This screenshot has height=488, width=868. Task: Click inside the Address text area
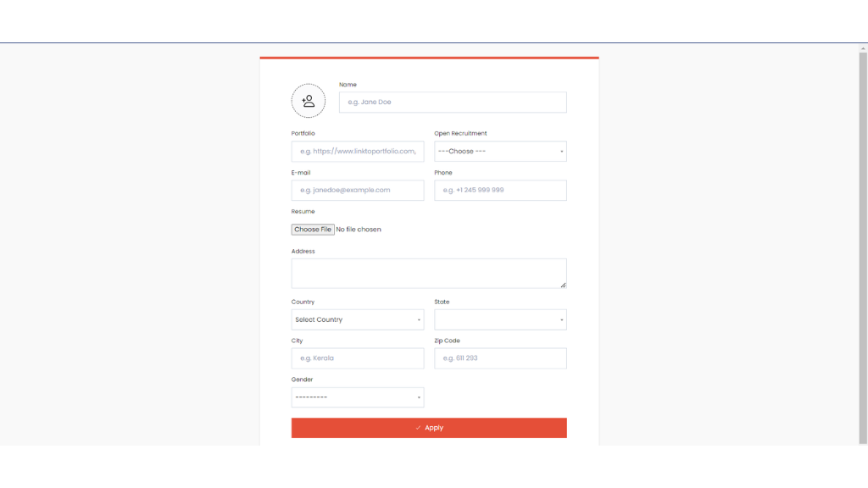tap(428, 274)
